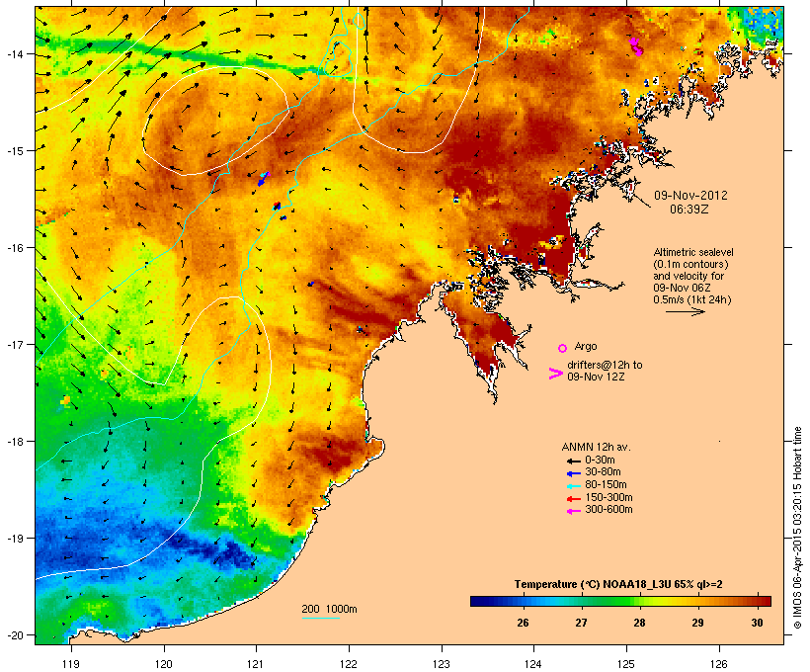Screen dimensions: 810x672
Task: Click the 126 longitude axis label
Action: pos(719,664)
